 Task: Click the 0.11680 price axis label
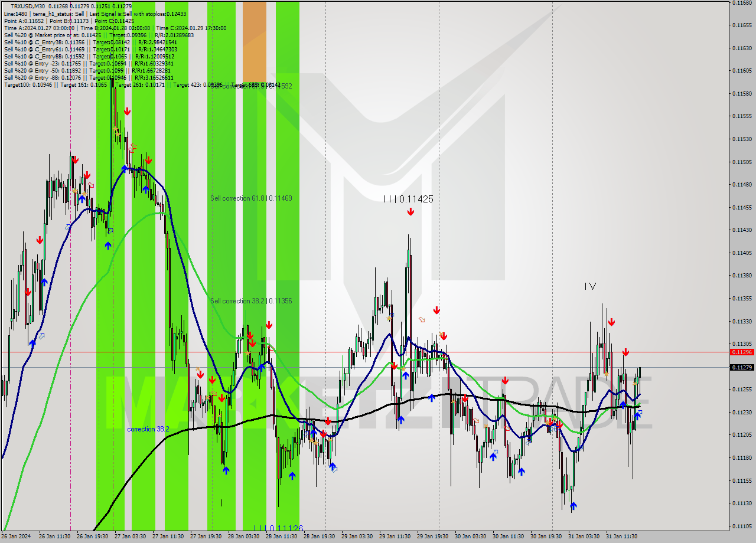(742, 2)
